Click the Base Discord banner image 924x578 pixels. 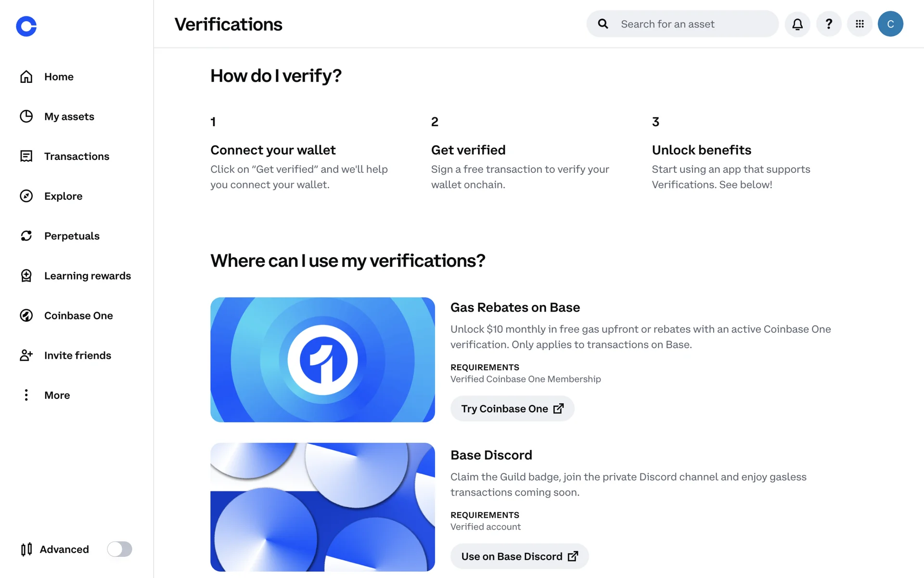(x=322, y=507)
